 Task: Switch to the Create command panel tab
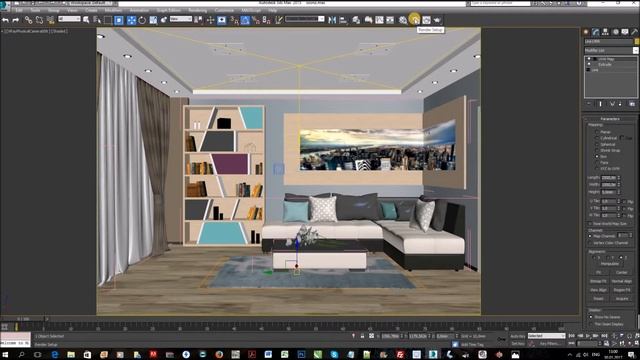(x=586, y=32)
